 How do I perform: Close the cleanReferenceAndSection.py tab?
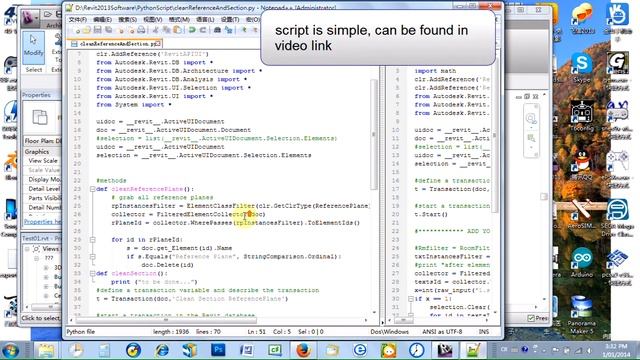(158, 43)
